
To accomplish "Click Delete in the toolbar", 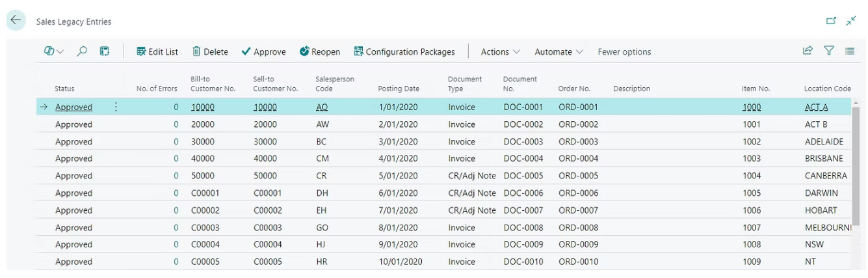I will [x=210, y=51].
